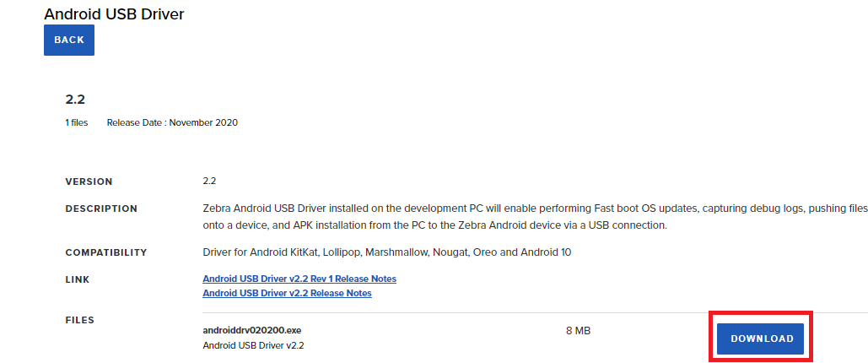Select the LINK row label
Image resolution: width=868 pixels, height=363 pixels.
[x=78, y=279]
